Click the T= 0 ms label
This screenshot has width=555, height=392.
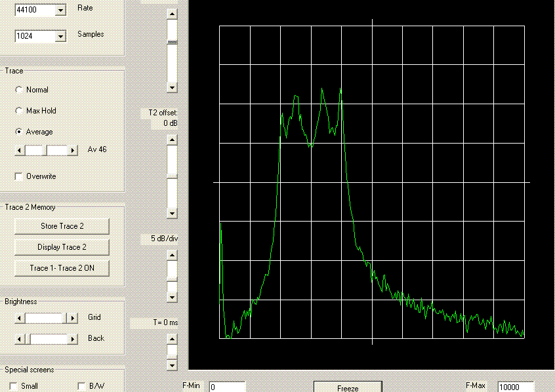click(165, 323)
